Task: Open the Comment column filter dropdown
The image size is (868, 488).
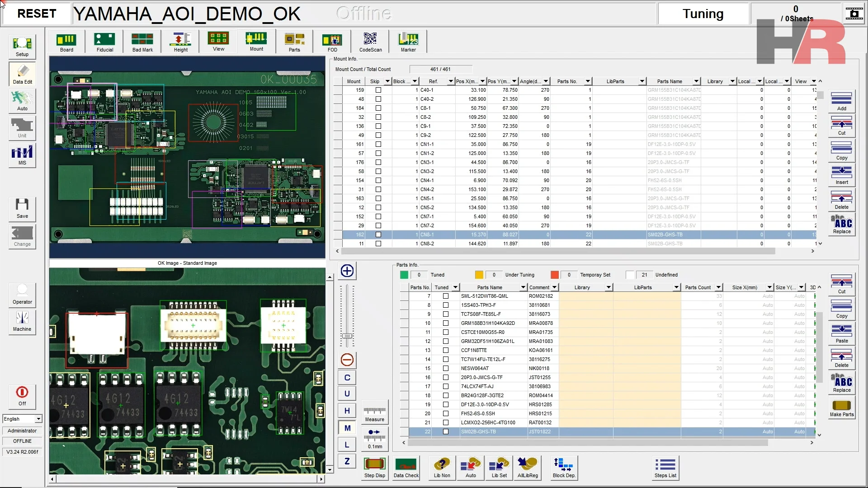Action: [x=554, y=287]
